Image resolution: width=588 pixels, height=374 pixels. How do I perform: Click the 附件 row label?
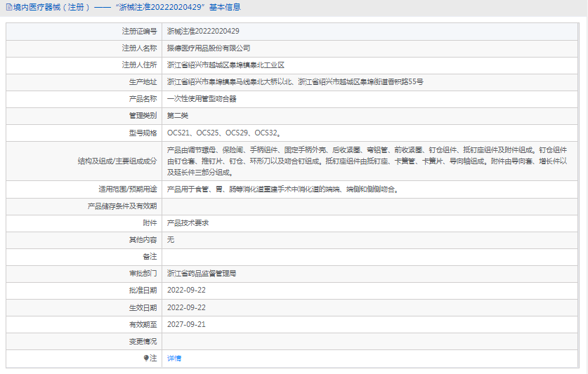(x=150, y=223)
